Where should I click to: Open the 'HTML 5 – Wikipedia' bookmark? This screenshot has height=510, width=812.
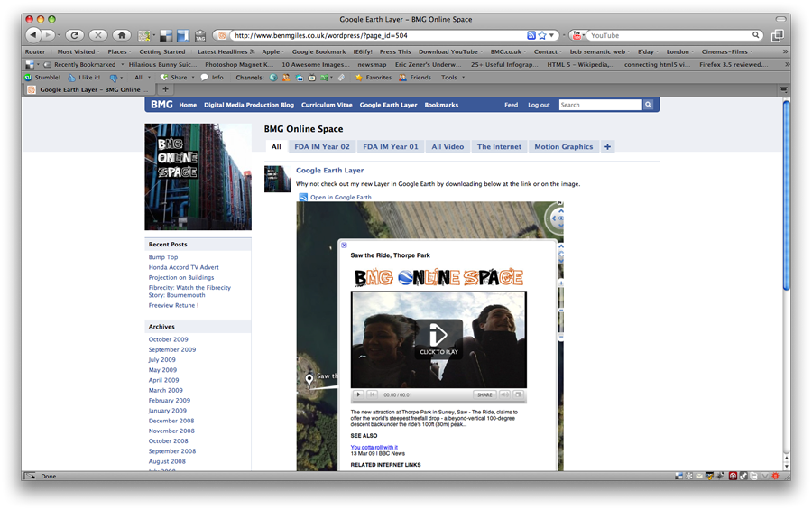click(x=581, y=65)
